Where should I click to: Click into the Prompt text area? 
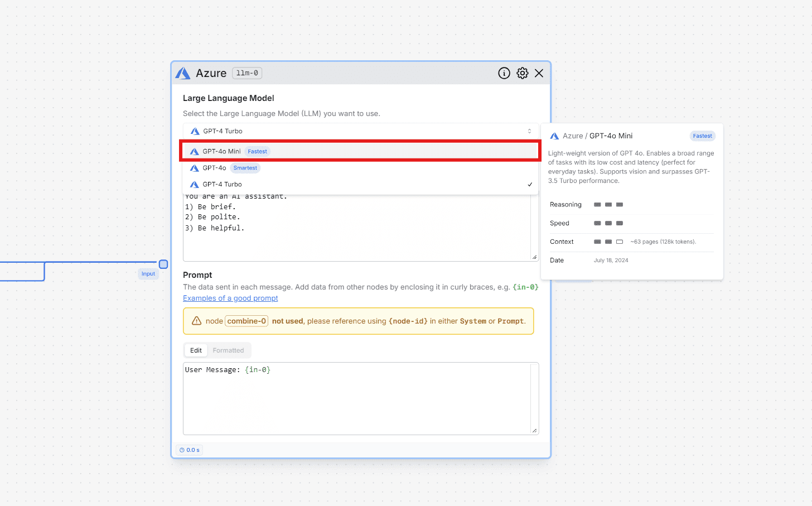[x=361, y=398]
